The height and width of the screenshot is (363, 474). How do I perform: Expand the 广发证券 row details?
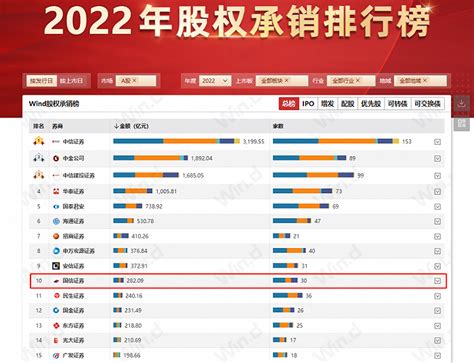click(437, 355)
